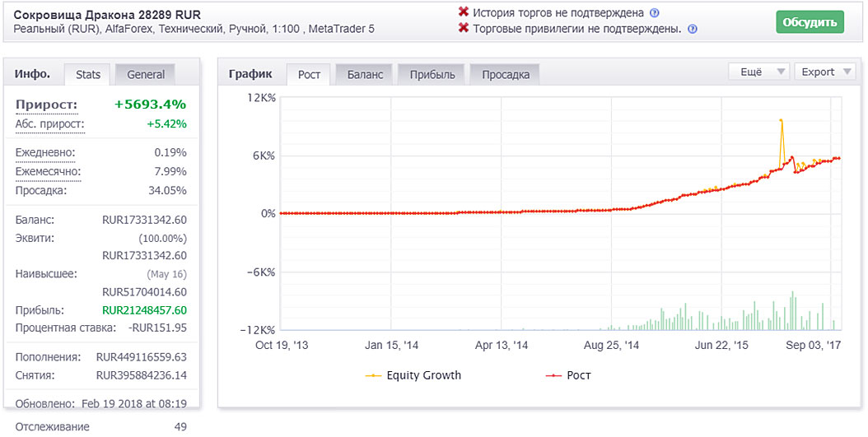The height and width of the screenshot is (437, 868).
Task: Click red X before Торговые привилегии не подтверждены
Action: [464, 29]
